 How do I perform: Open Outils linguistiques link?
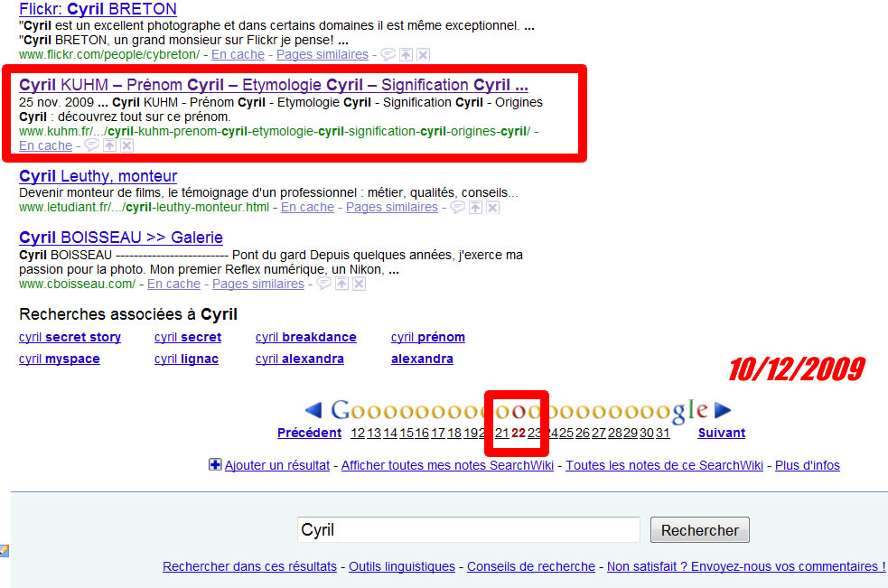(402, 566)
